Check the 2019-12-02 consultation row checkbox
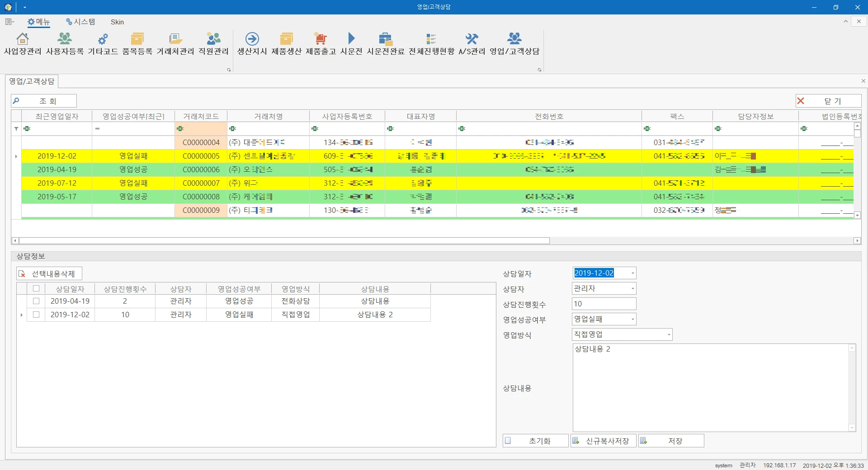 pos(36,315)
